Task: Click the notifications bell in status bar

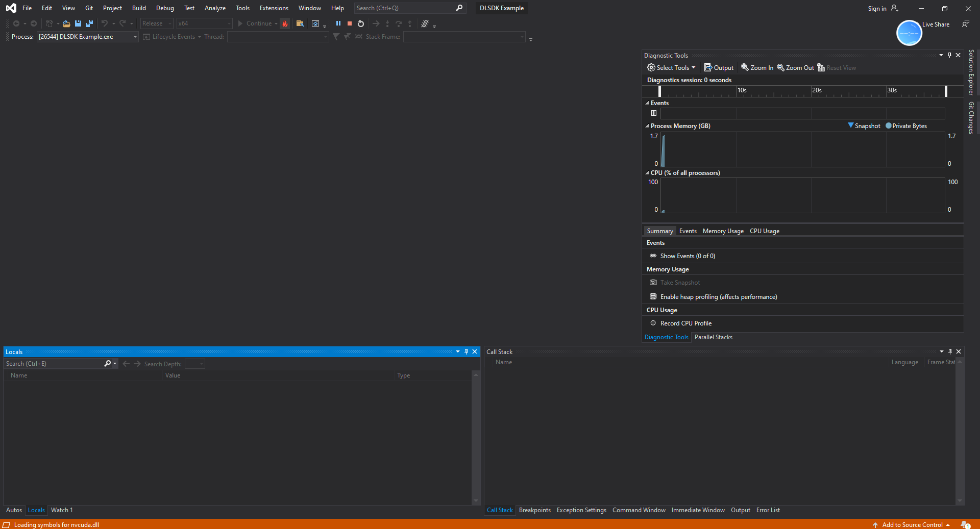Action: click(965, 524)
